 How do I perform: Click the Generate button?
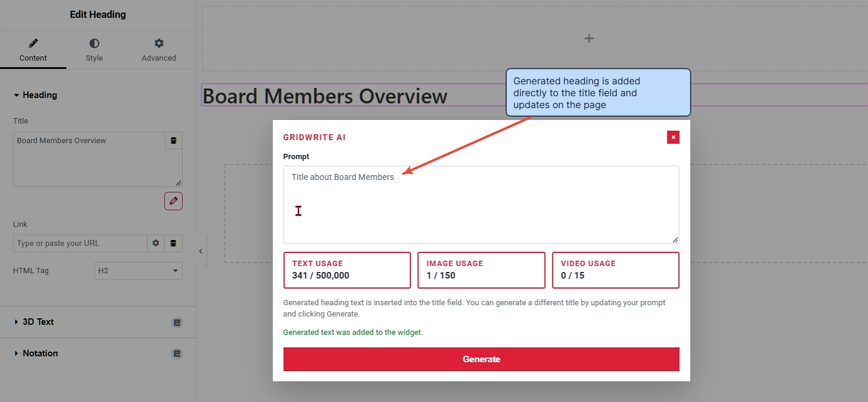481,359
